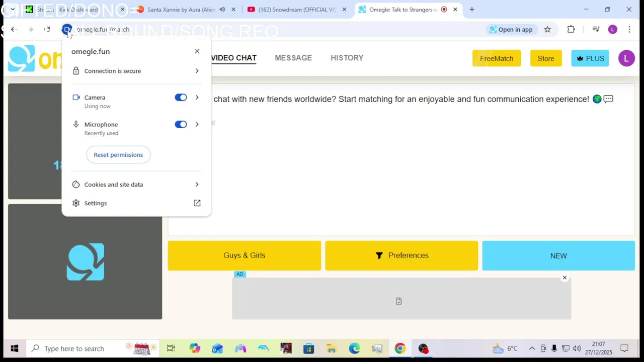Viewport: 644px width, 362px height.
Task: Open the Chrome profile avatar L
Action: coord(612,30)
